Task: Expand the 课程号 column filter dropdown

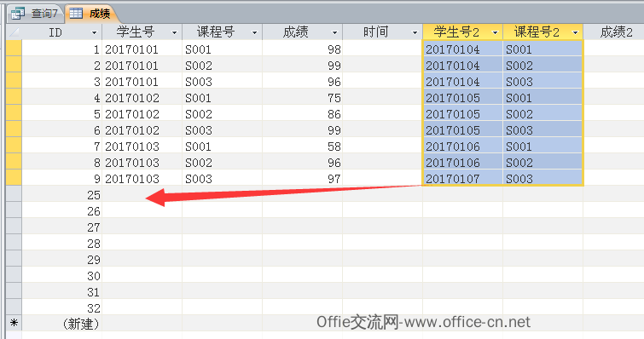Action: [254, 32]
